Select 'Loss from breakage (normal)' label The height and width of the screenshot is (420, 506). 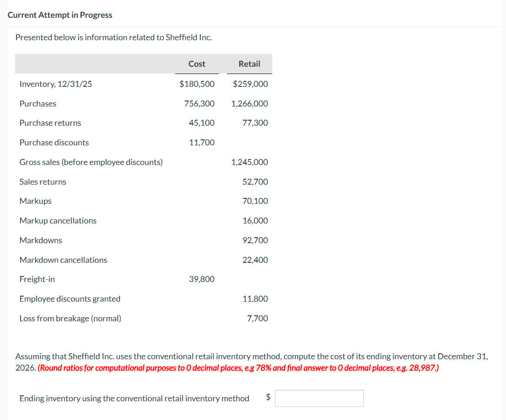click(x=70, y=319)
